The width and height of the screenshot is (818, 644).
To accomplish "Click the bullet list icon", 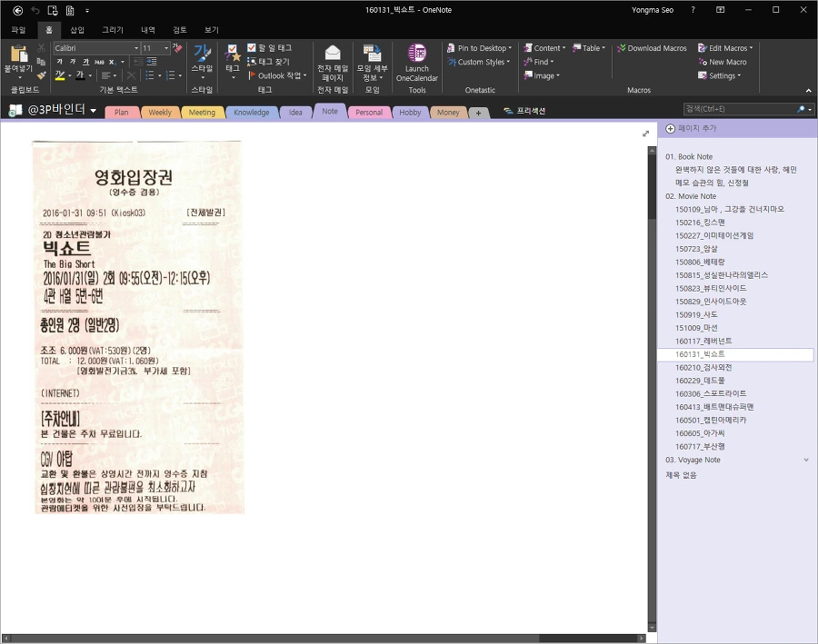I will pyautogui.click(x=150, y=75).
